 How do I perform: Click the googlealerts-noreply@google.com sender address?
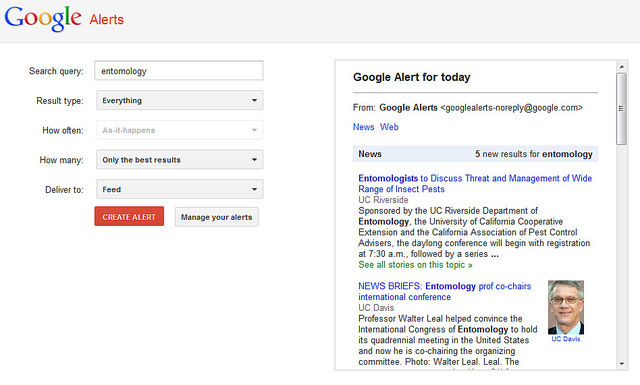click(511, 108)
